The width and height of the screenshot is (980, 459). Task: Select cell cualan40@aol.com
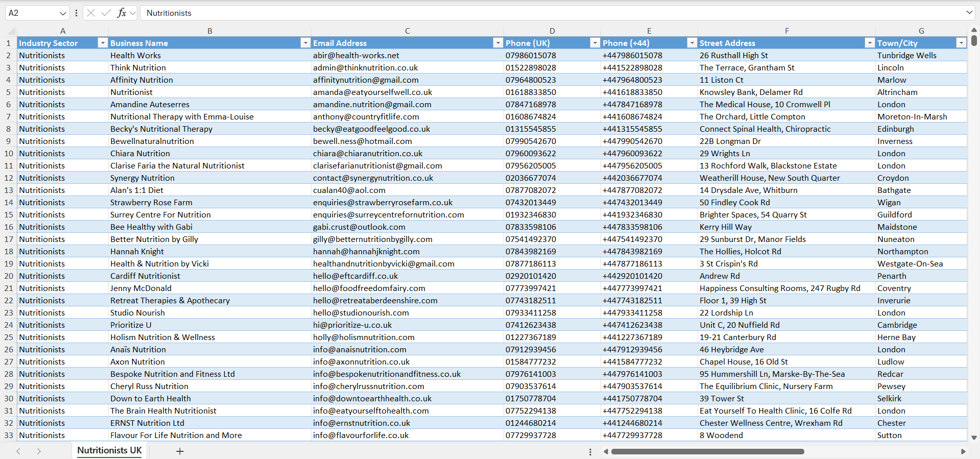point(408,190)
